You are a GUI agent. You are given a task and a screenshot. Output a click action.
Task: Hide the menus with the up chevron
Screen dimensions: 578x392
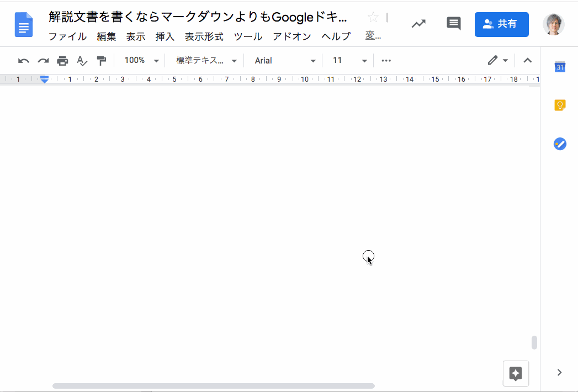tap(528, 61)
